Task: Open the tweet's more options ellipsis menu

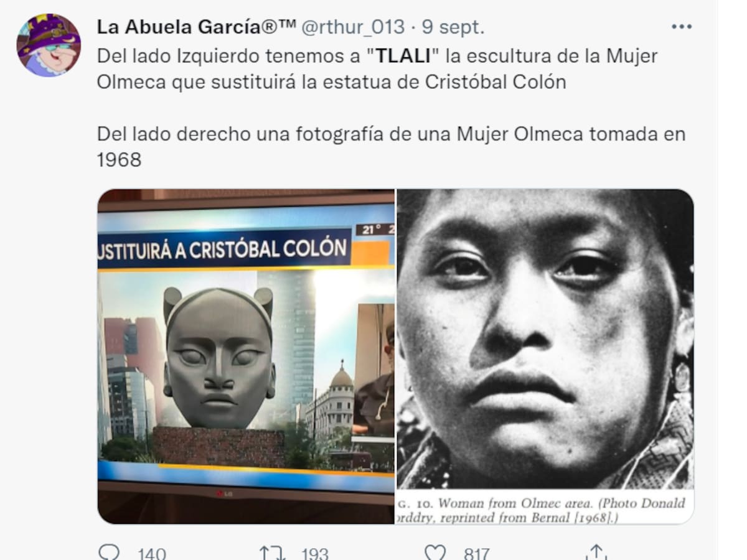Action: pyautogui.click(x=682, y=27)
